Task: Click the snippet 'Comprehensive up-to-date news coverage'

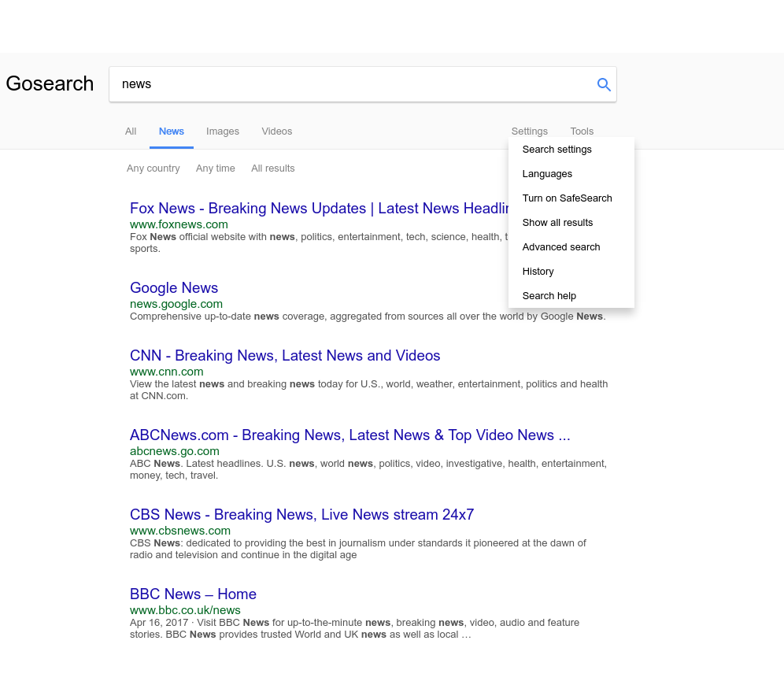Action: pyautogui.click(x=368, y=317)
